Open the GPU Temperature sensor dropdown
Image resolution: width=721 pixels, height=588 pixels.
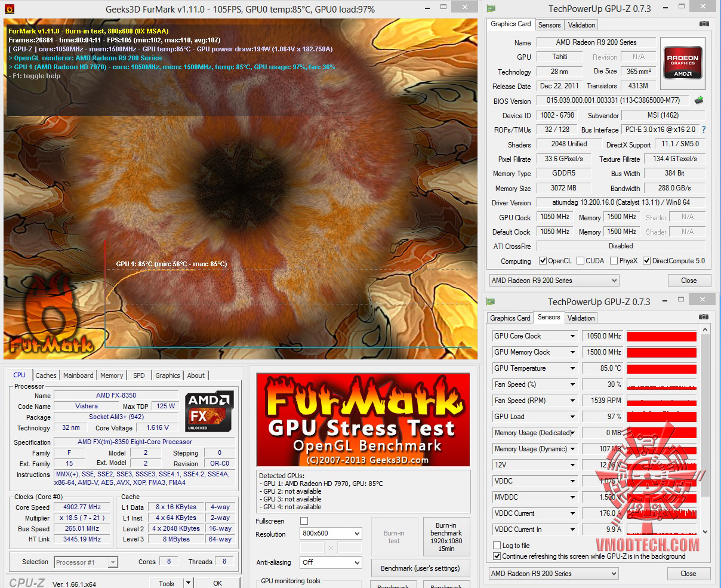pos(572,368)
